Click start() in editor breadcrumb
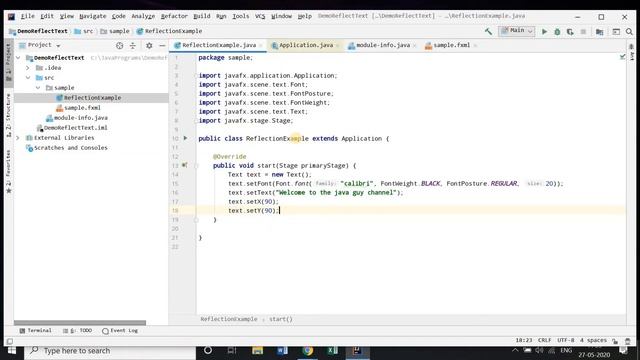This screenshot has height=360, width=640. coord(281,319)
